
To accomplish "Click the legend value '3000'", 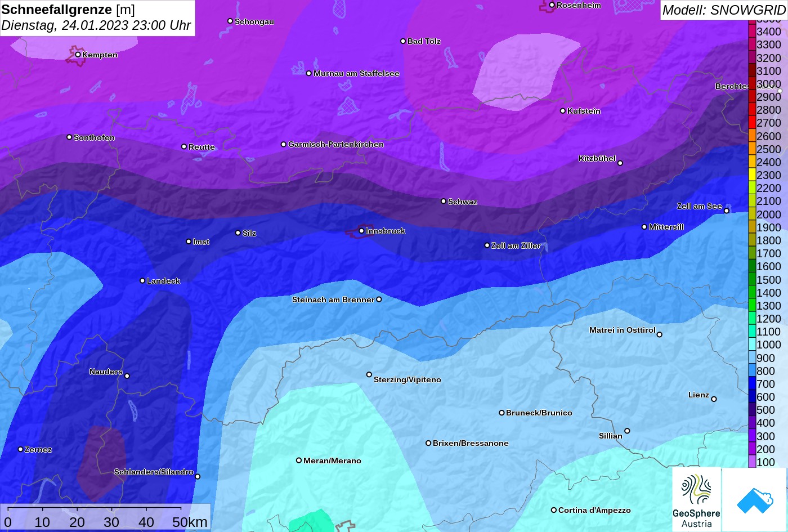I will 769,84.
